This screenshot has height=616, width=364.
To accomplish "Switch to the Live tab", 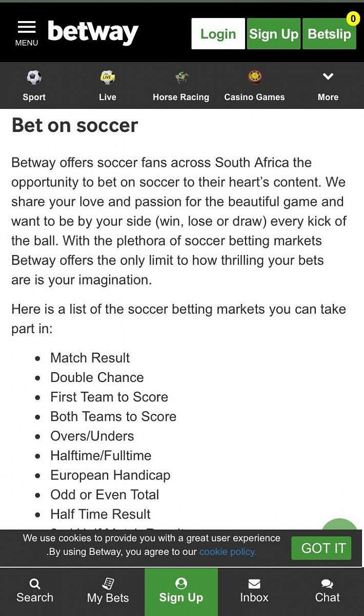I will (107, 85).
